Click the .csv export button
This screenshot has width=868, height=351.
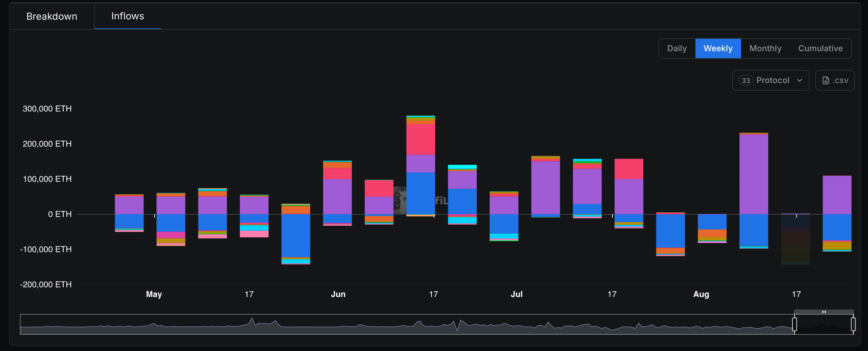click(x=835, y=80)
